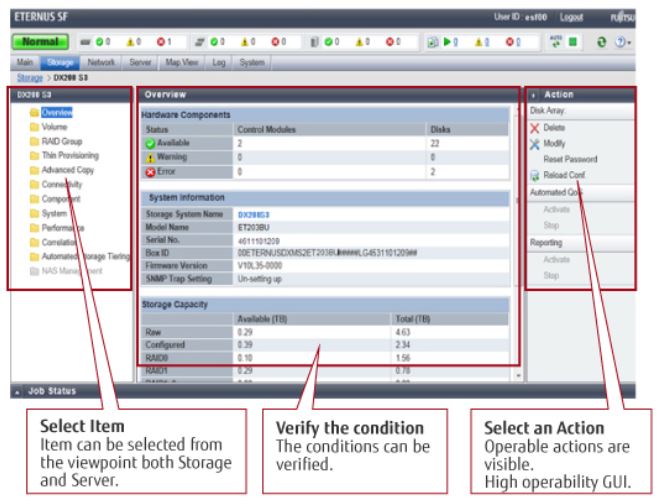Viewport: 660px width, 503px height.
Task: Click the firmware version value V10L35-0000
Action: pos(260,266)
